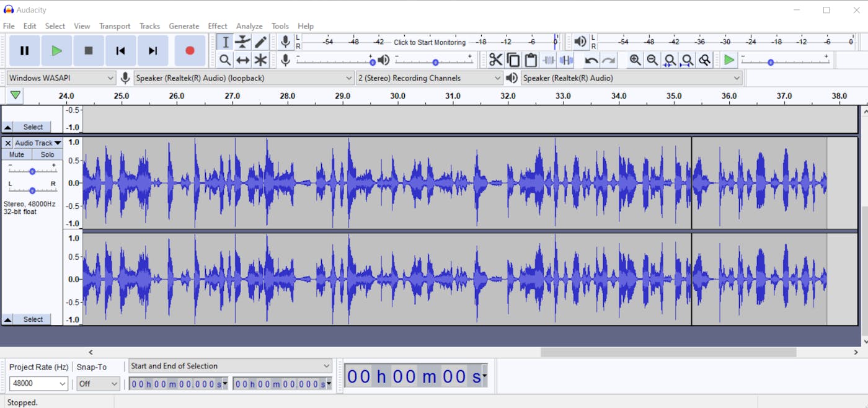Choose the Envelope tool

(243, 42)
